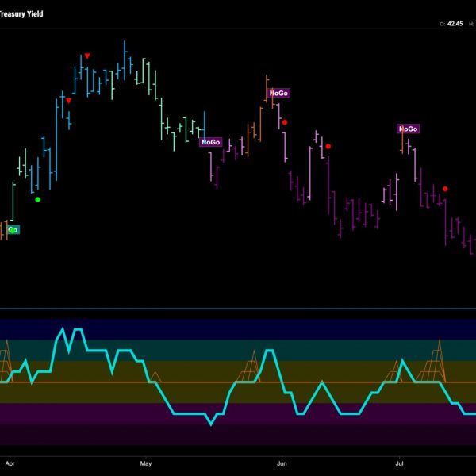Click the red circle below the pre-June NoGo label
The height and width of the screenshot is (476, 476).
[x=285, y=122]
